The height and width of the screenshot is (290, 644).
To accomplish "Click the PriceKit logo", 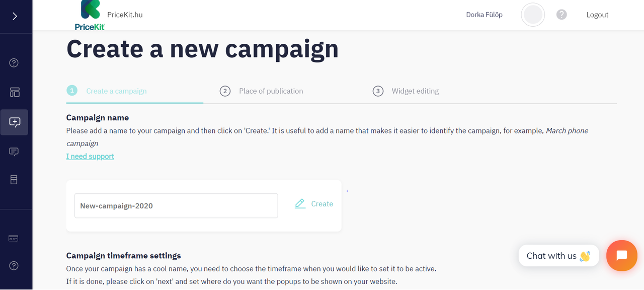I will tap(91, 15).
